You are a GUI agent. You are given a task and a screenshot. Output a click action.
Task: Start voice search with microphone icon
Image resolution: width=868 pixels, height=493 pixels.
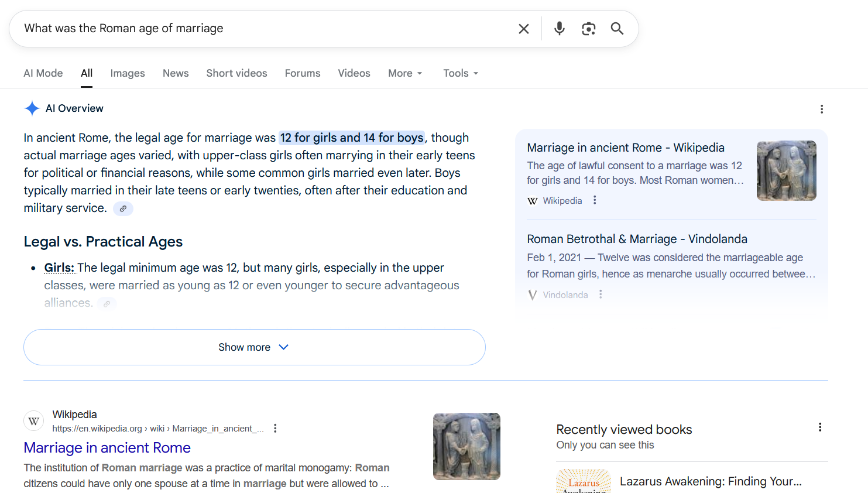pyautogui.click(x=559, y=29)
